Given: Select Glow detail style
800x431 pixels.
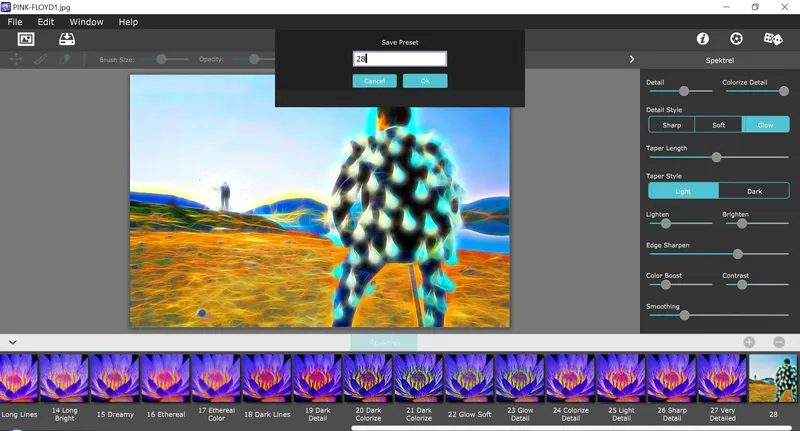Looking at the screenshot, I should tap(765, 125).
